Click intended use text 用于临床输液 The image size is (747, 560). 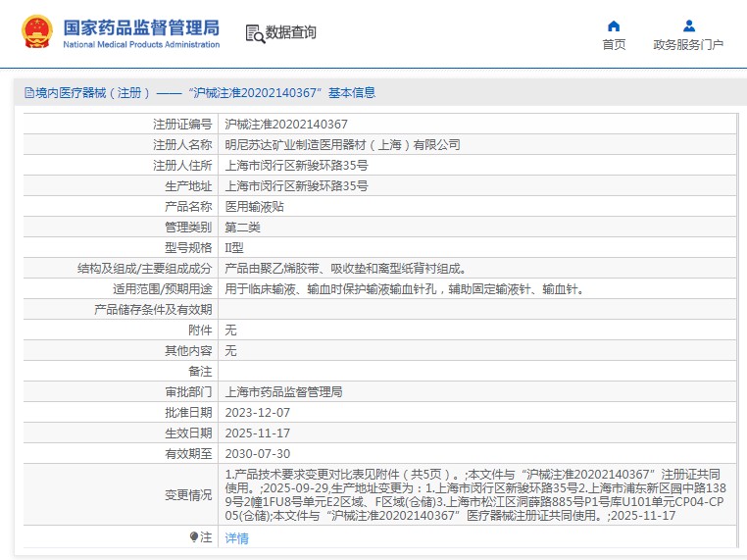[405, 288]
